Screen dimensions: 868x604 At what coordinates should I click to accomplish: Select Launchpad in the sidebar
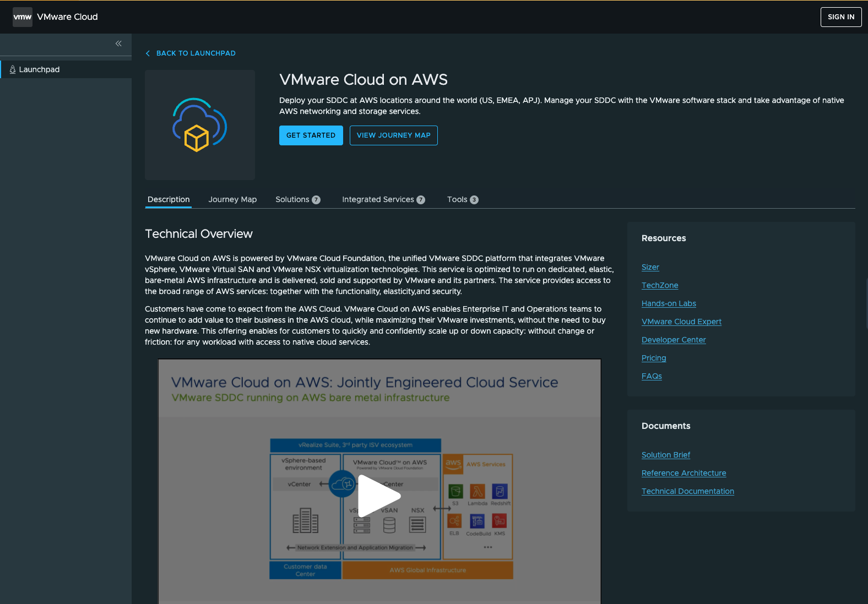(66, 69)
